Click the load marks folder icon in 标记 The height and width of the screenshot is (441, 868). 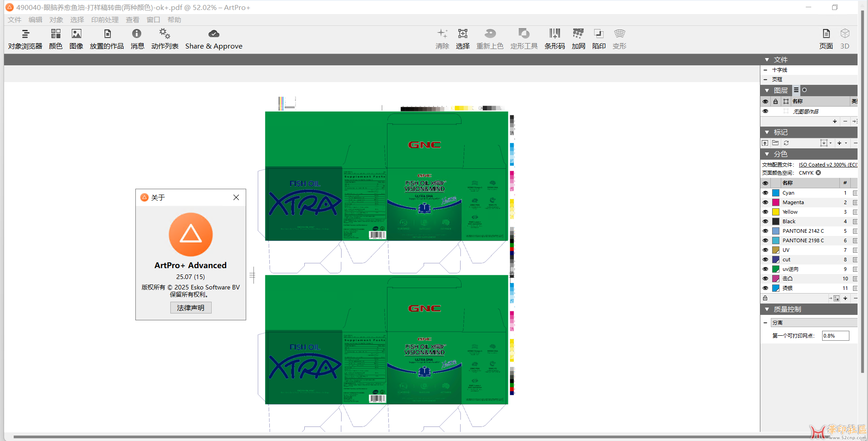pos(775,143)
